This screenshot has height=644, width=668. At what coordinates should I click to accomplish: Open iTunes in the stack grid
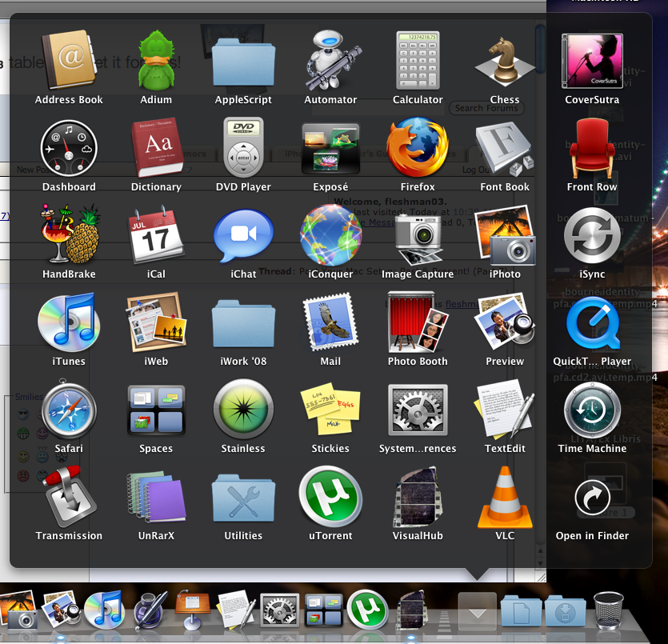tap(69, 322)
